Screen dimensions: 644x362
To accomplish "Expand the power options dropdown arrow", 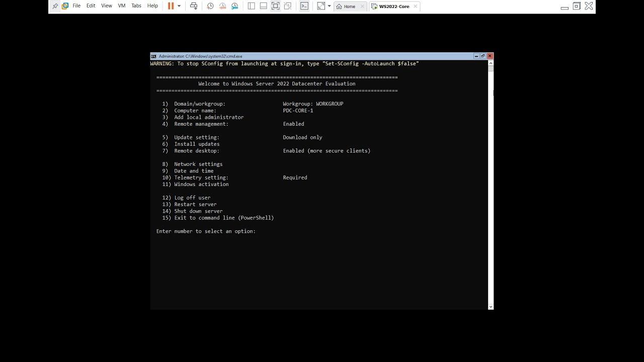I will (x=179, y=6).
